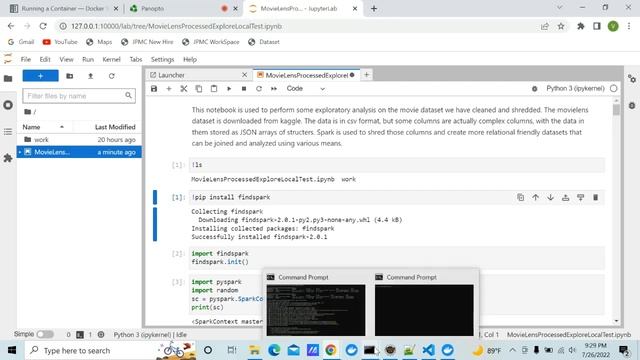
Task: Run the selected cell
Action: (x=229, y=89)
